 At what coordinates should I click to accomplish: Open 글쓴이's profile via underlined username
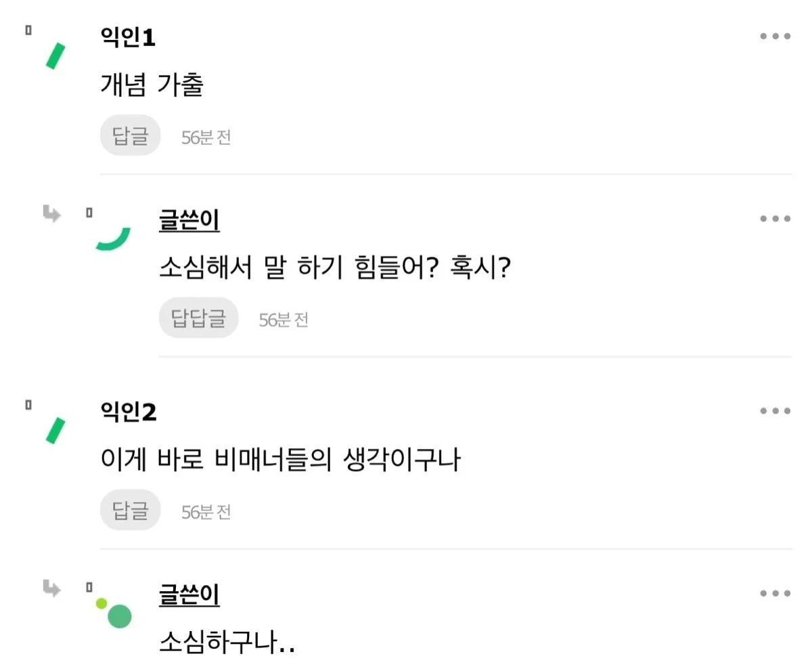(188, 219)
